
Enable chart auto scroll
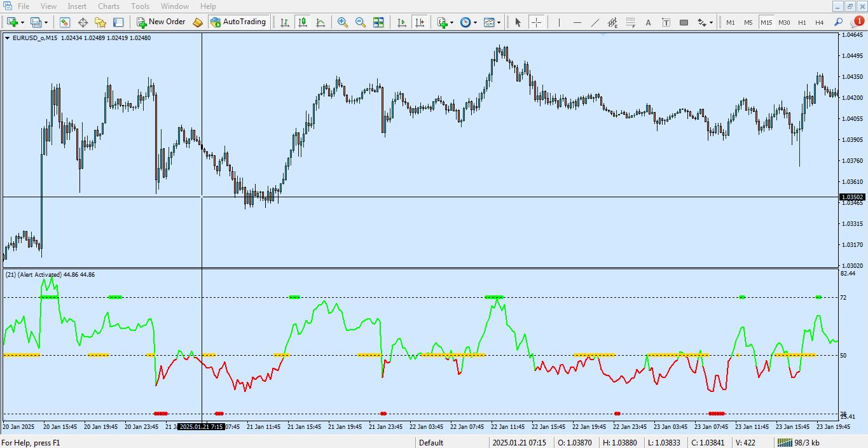click(x=401, y=22)
